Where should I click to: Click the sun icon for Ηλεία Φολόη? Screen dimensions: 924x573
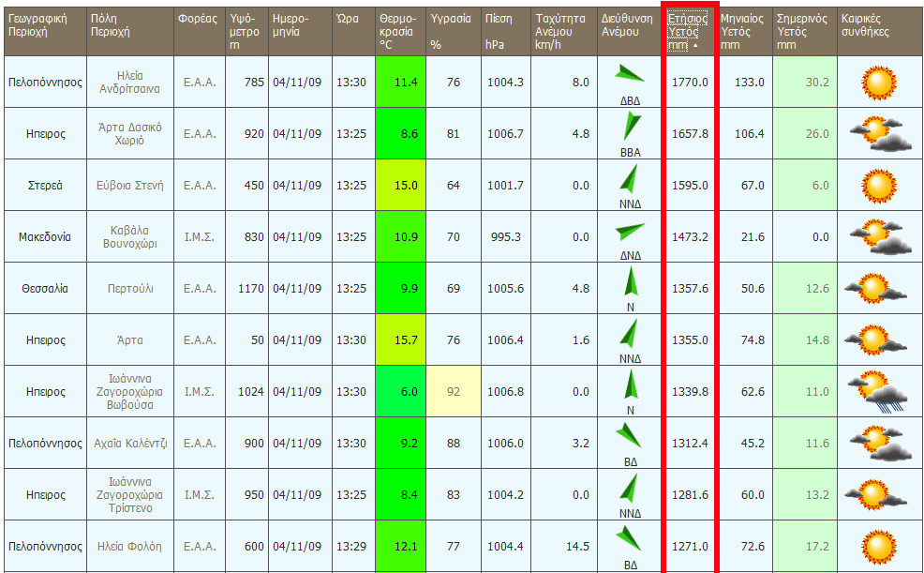(879, 547)
